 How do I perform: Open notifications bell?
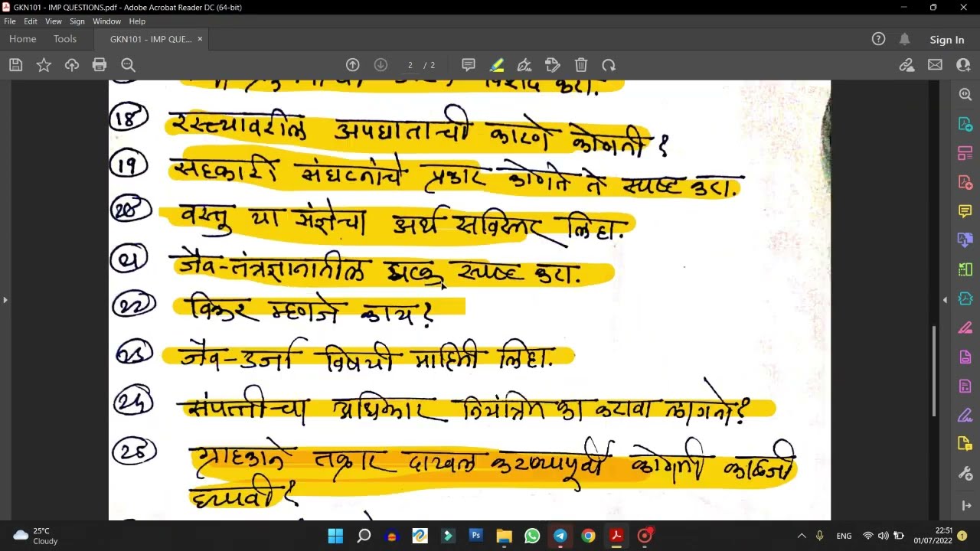[904, 39]
